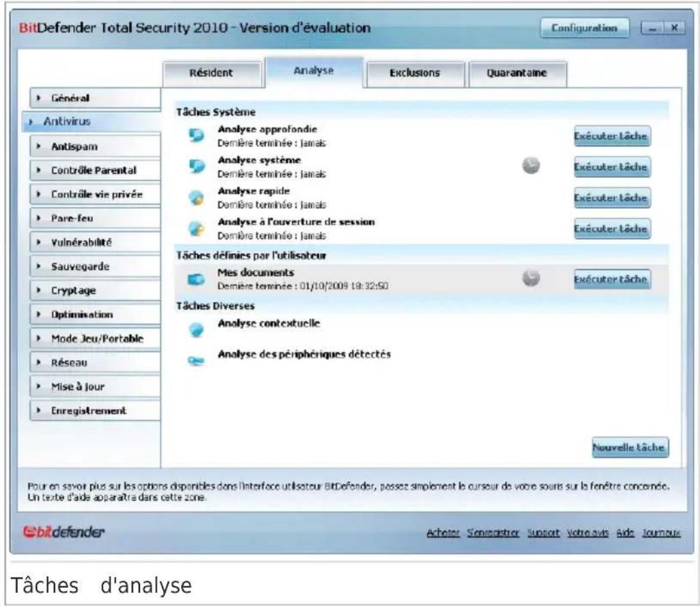Screen dimensions: 700x607
Task: Click the Votre avis link
Action: [x=588, y=533]
